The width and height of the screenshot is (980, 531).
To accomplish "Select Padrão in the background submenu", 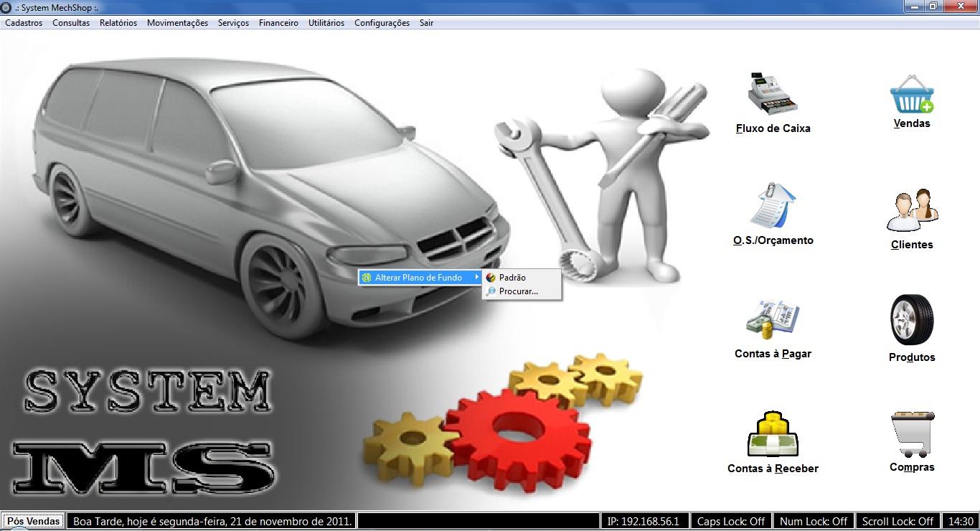I will click(512, 278).
